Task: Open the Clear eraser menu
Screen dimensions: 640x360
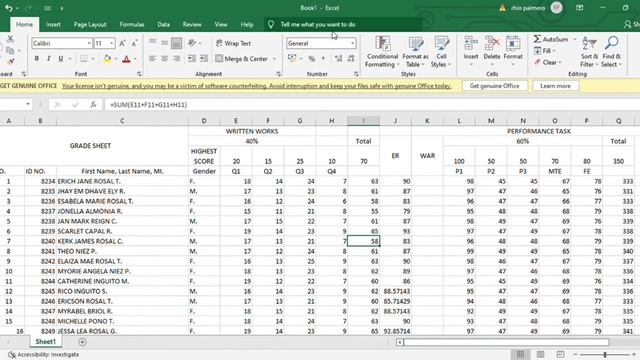Action: [548, 62]
